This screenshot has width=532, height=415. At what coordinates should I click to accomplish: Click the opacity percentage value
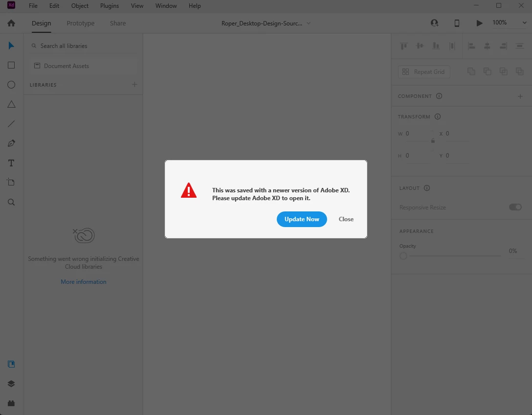point(512,251)
